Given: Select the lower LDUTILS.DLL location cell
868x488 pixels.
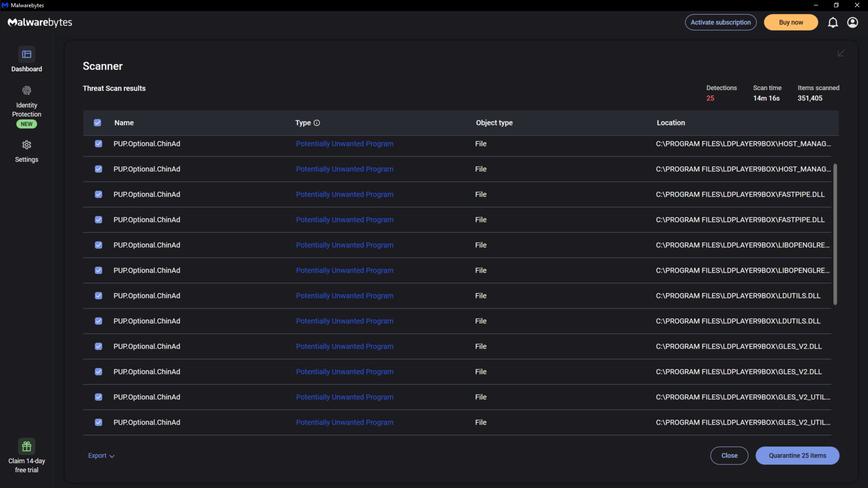Looking at the screenshot, I should (x=738, y=321).
